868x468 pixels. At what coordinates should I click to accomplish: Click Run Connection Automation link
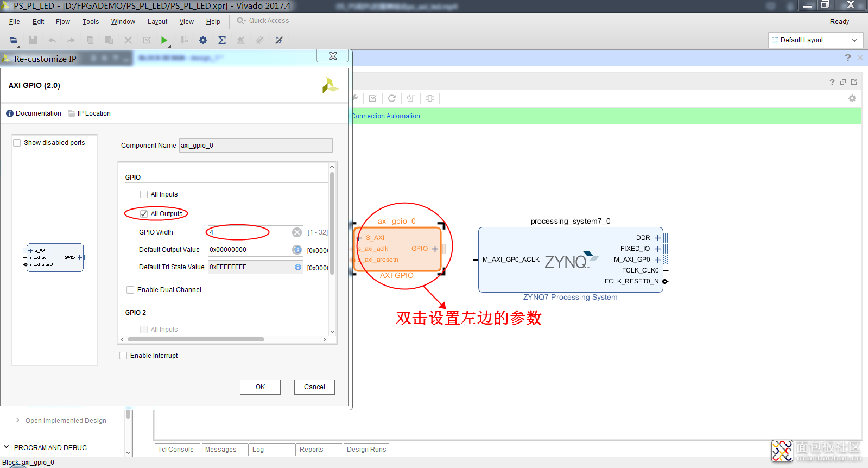pos(386,116)
